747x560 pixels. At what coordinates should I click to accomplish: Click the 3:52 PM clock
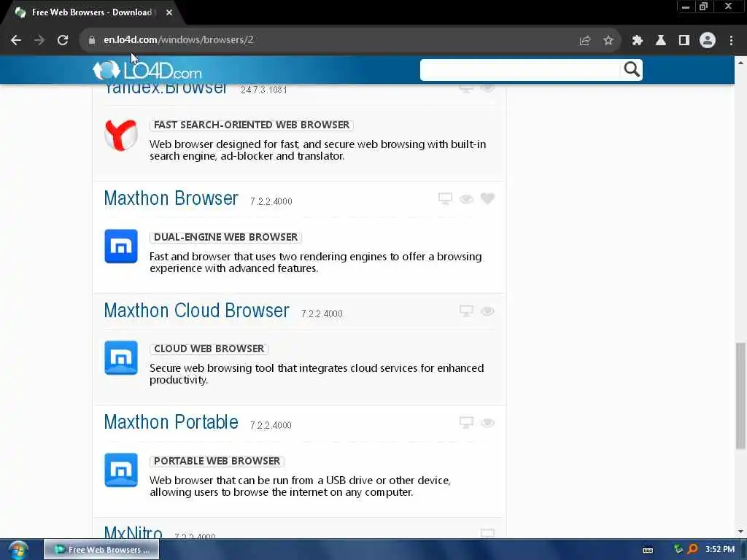[720, 549]
